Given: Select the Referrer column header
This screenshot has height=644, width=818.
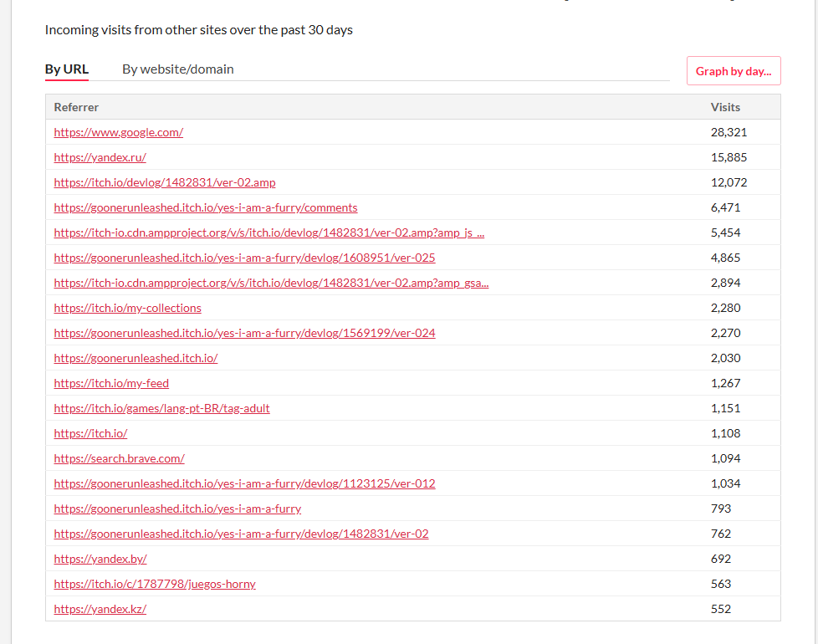Looking at the screenshot, I should [76, 107].
